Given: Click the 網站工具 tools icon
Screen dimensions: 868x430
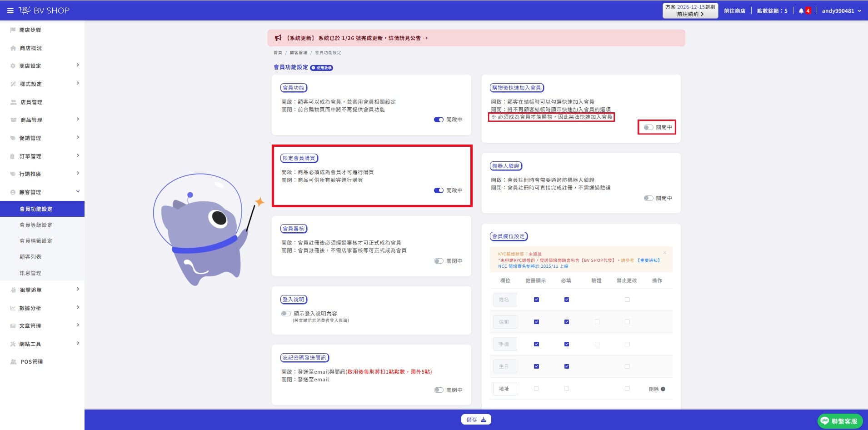Looking at the screenshot, I should [x=13, y=344].
